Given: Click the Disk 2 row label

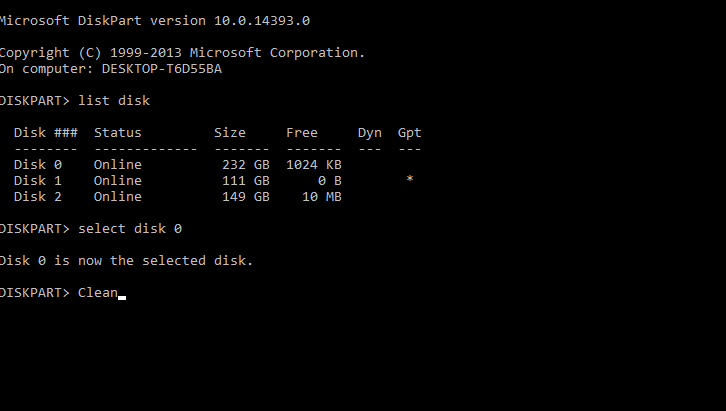Looking at the screenshot, I should pos(38,197).
